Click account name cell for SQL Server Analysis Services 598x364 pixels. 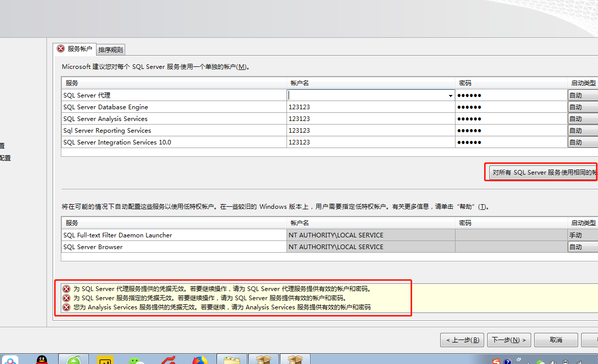(371, 119)
